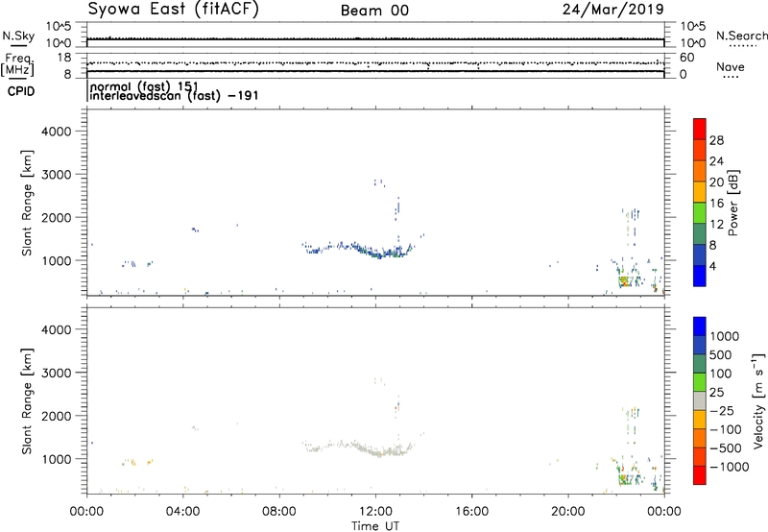The height and width of the screenshot is (532, 768).
Task: Click the right "10^0" noise axis tick
Action: [692, 43]
